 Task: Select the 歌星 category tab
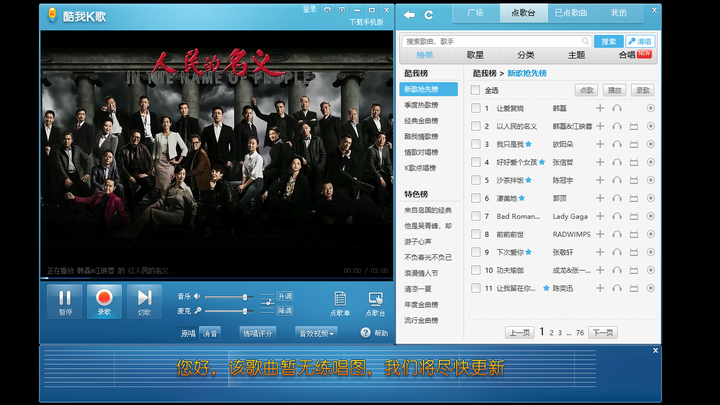coord(475,55)
